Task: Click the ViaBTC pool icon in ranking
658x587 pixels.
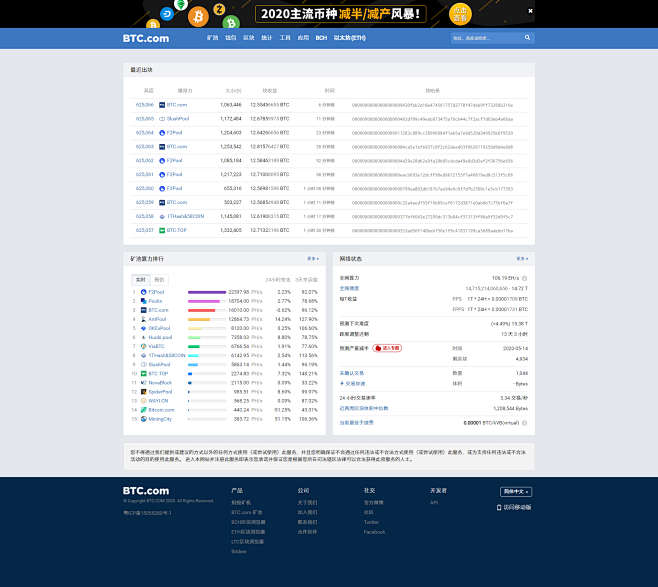Action: (143, 346)
